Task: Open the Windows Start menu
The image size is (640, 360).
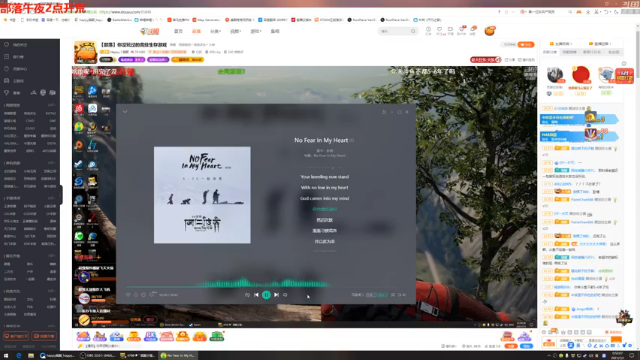Action: 6,356
